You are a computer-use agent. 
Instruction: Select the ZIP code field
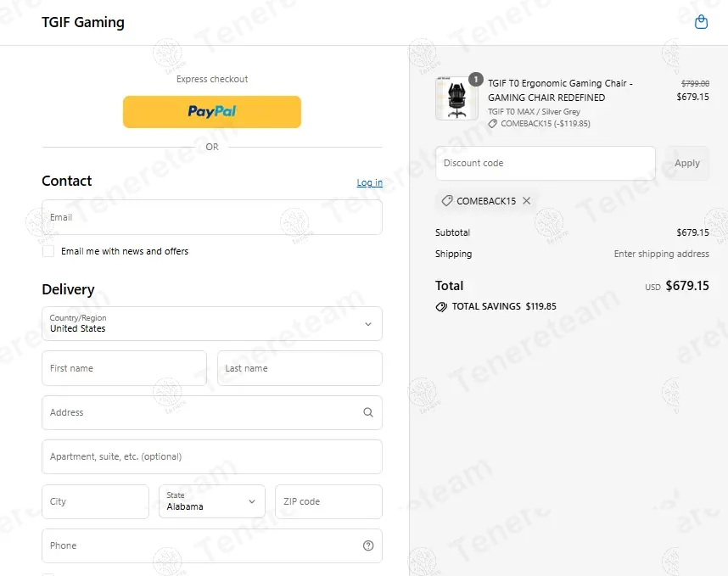(x=328, y=501)
